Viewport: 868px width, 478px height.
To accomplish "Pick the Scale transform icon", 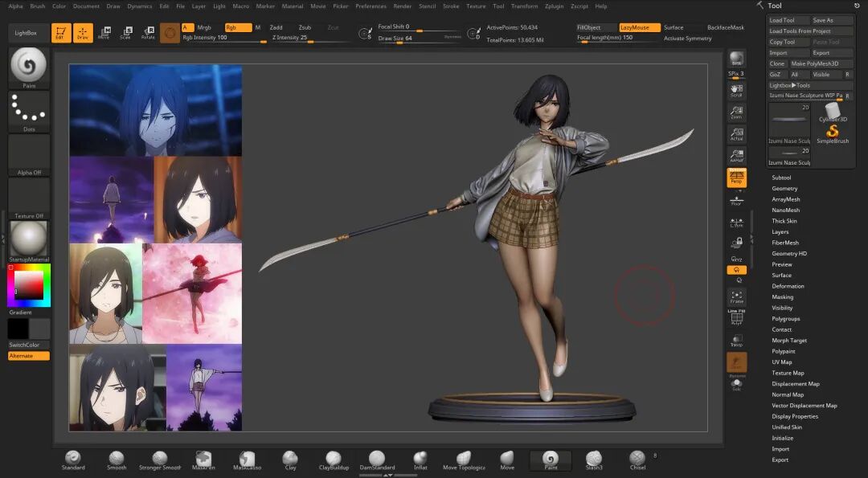I will [125, 33].
